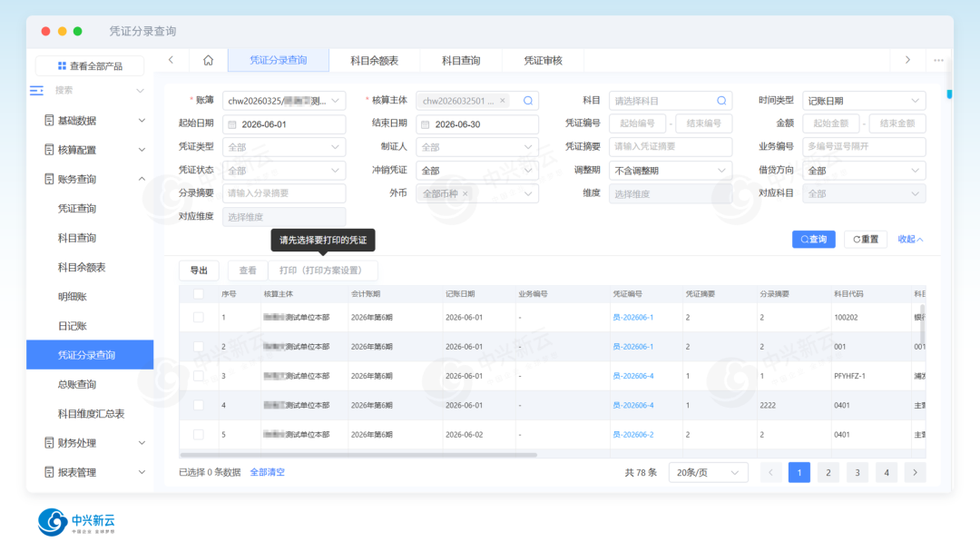Click the search icon in 核算主体 field

[x=528, y=101]
